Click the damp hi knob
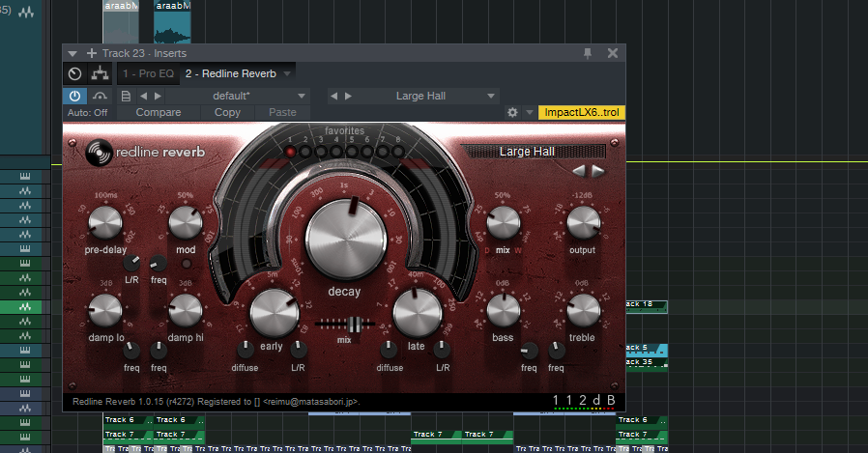Image resolution: width=868 pixels, height=453 pixels. [186, 311]
